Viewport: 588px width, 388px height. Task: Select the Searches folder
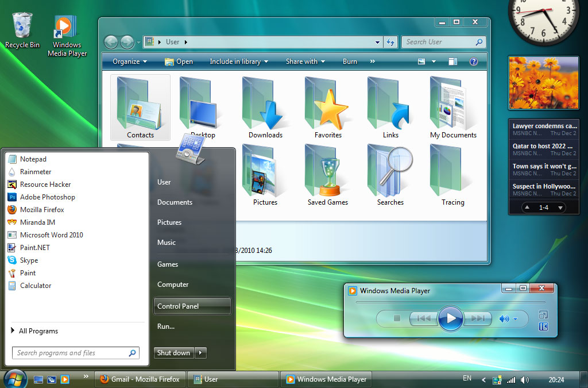[x=390, y=175]
